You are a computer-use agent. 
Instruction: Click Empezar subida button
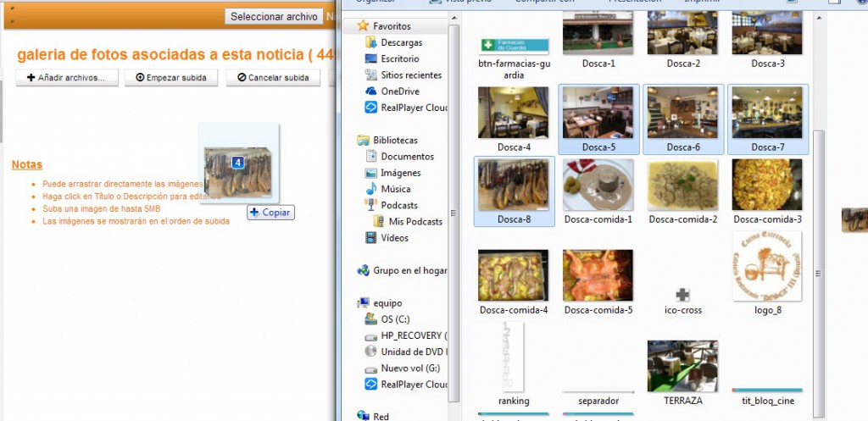[x=171, y=77]
